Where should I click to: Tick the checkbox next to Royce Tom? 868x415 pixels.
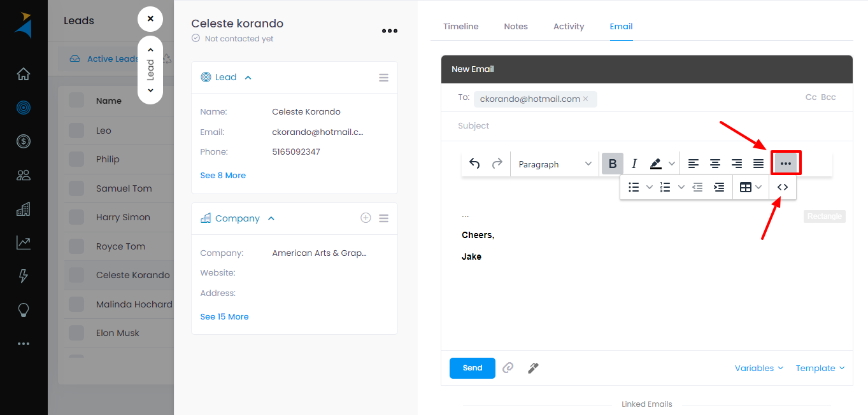[x=76, y=246]
